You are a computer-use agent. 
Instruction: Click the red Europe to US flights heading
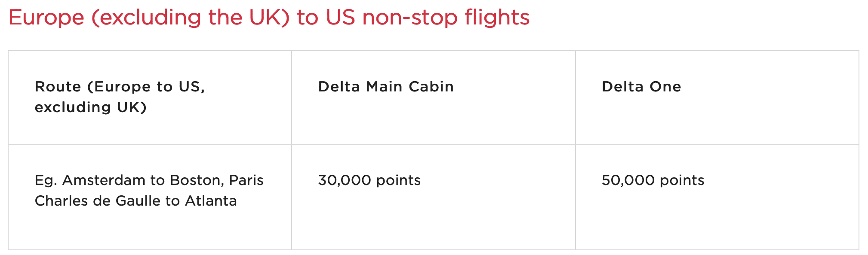tap(269, 18)
